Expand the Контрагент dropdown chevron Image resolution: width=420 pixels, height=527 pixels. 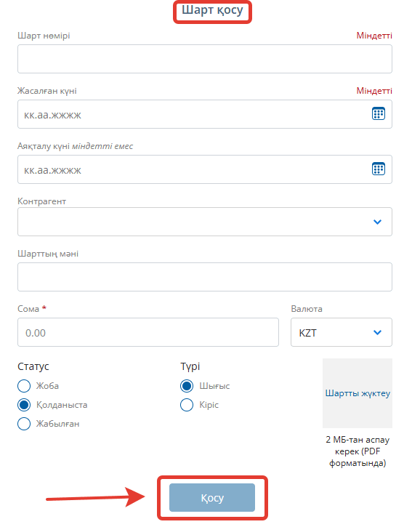click(x=377, y=222)
